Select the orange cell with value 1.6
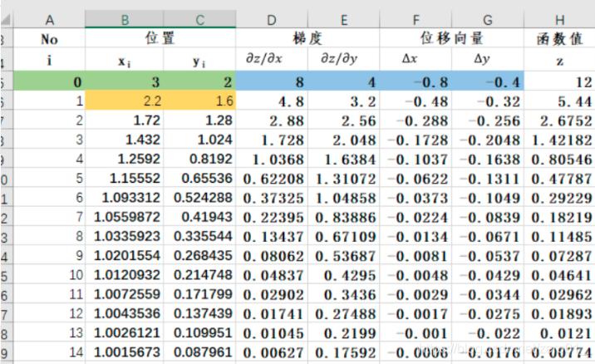595x364 pixels. (199, 101)
